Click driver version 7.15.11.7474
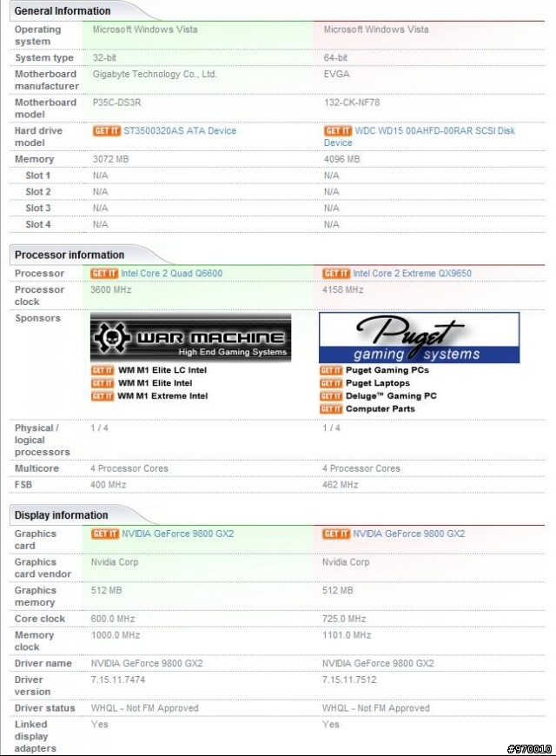 point(118,680)
